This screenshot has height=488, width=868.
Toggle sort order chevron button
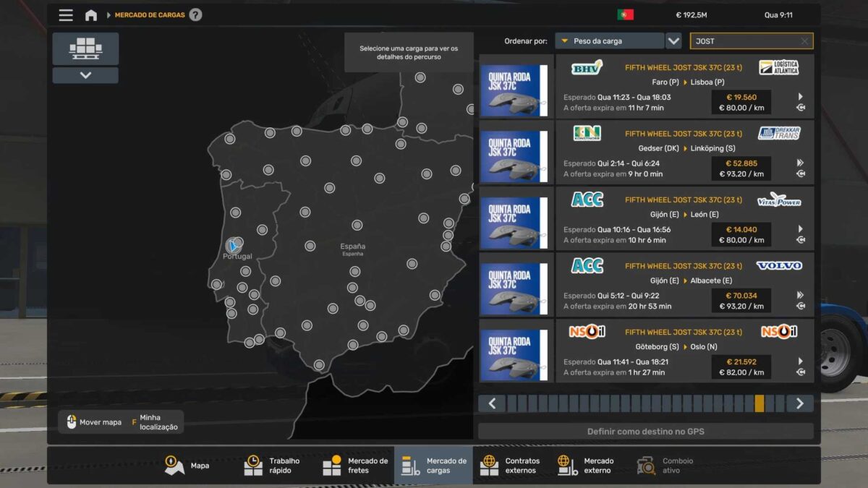(673, 41)
